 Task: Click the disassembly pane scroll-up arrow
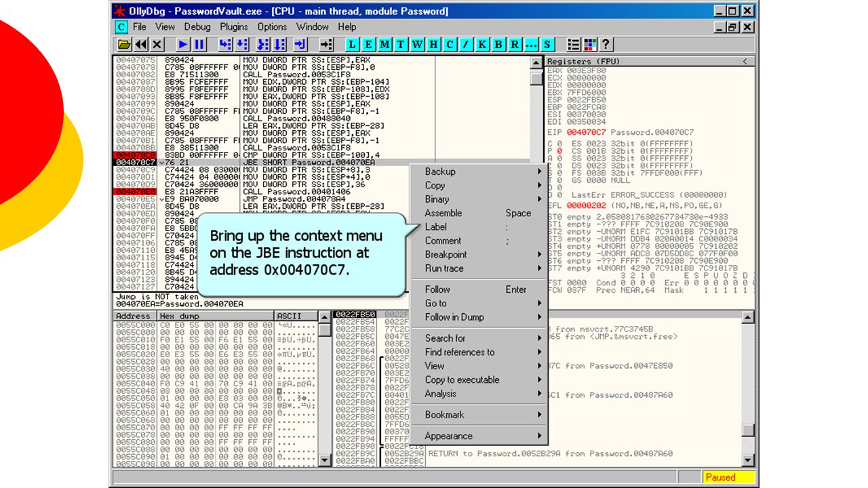tap(536, 63)
